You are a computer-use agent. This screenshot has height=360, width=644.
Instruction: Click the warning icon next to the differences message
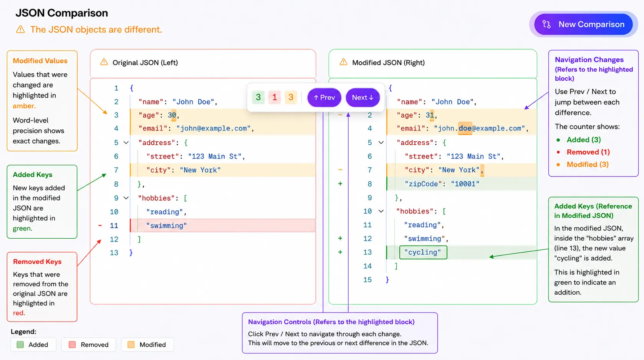(21, 30)
